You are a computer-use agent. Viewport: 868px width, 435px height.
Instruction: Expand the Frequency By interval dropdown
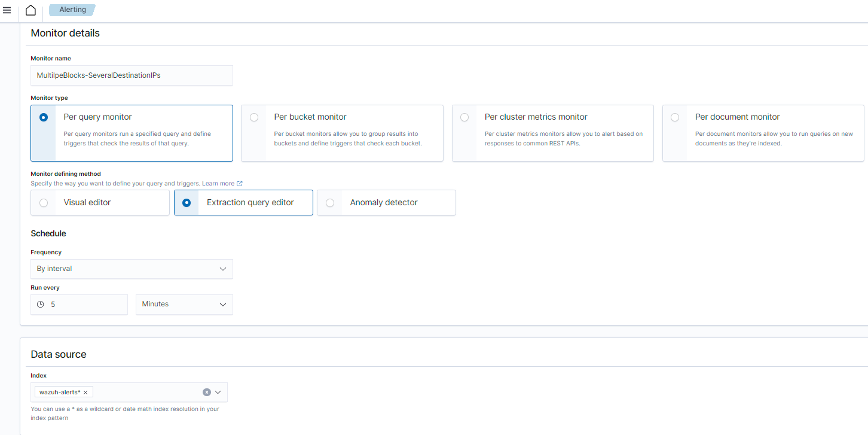(x=132, y=269)
